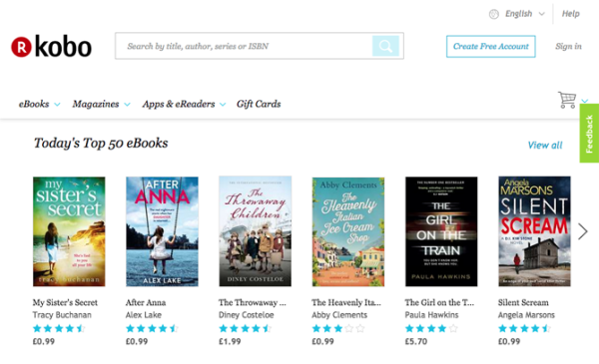Click the Rakuten Kobo logo
The image size is (599, 364).
[51, 47]
